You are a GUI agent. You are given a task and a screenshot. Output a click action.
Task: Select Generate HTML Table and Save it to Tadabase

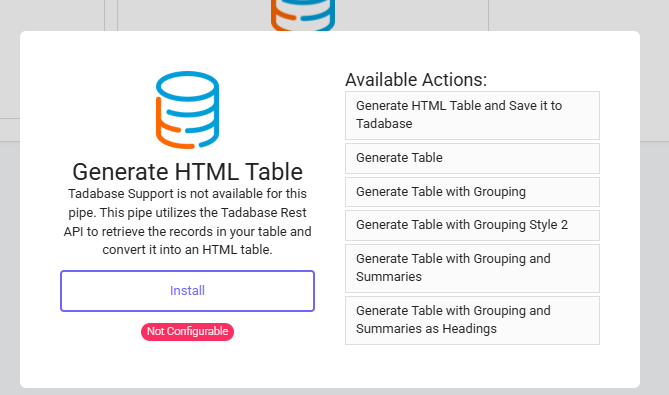point(472,115)
